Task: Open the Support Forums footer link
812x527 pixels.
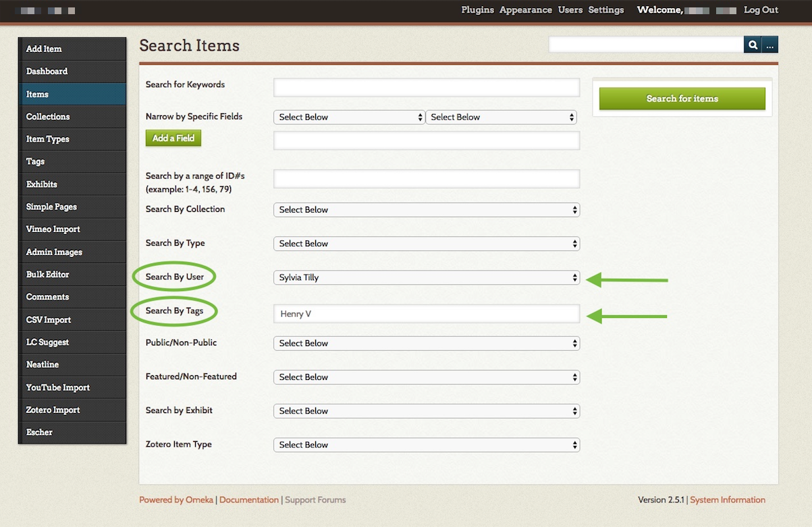Action: tap(315, 500)
